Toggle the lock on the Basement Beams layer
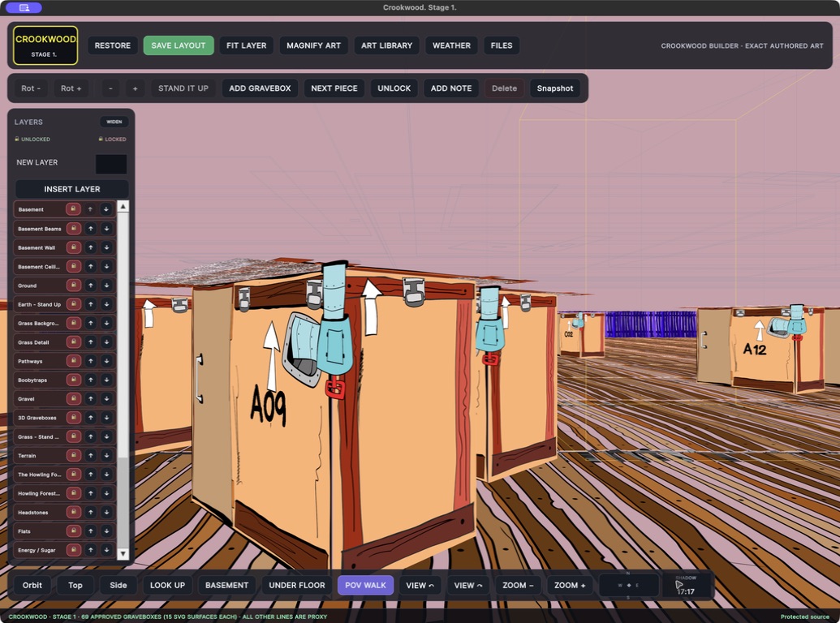Image resolution: width=840 pixels, height=623 pixels. (x=73, y=229)
